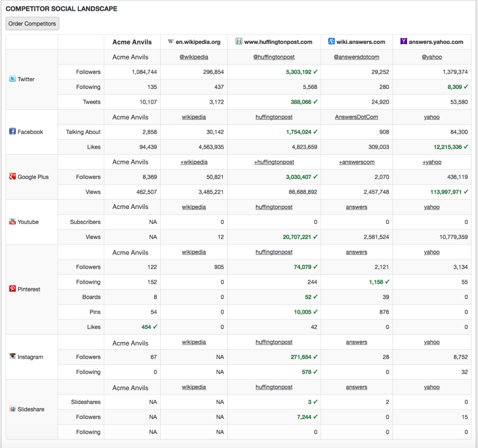Click the Wikipedia favicon in header
478x448 pixels.
point(171,42)
